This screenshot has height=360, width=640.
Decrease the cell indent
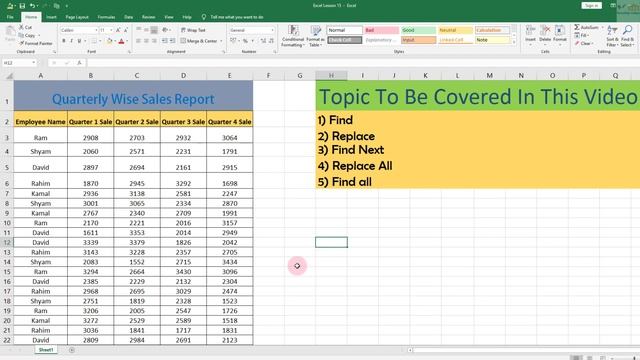[x=164, y=41]
